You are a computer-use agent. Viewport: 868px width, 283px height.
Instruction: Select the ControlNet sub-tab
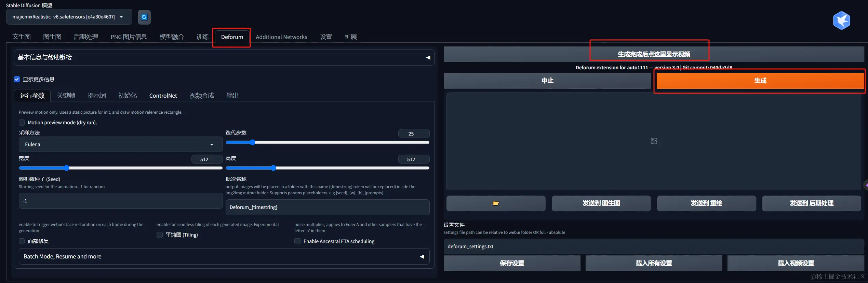163,96
